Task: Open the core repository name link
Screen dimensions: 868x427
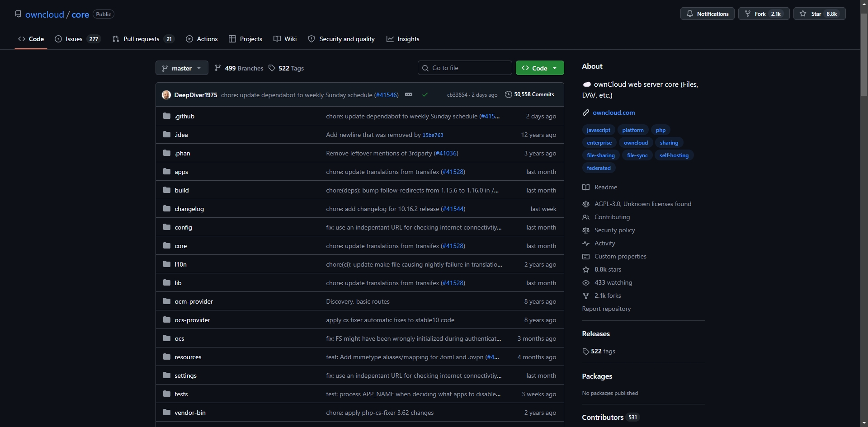Action: pyautogui.click(x=80, y=14)
